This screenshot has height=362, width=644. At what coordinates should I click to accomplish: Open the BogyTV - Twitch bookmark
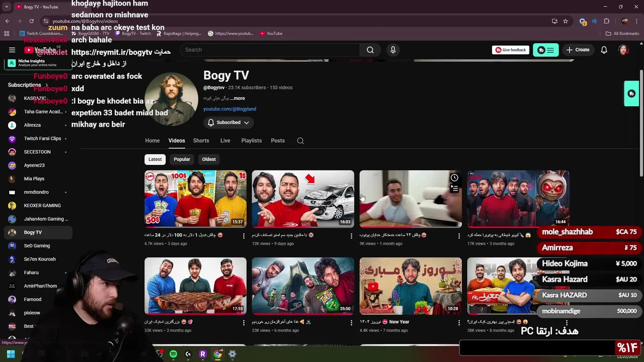click(x=133, y=34)
